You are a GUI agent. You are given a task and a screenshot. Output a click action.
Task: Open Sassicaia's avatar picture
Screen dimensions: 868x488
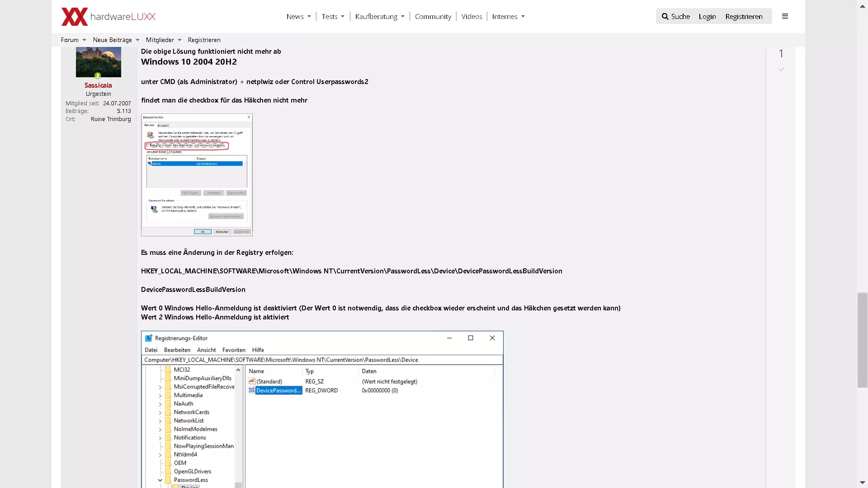(99, 62)
